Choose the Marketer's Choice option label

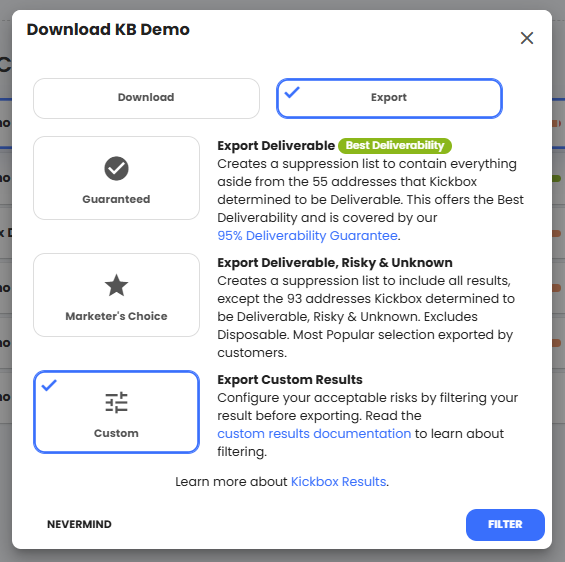click(116, 316)
